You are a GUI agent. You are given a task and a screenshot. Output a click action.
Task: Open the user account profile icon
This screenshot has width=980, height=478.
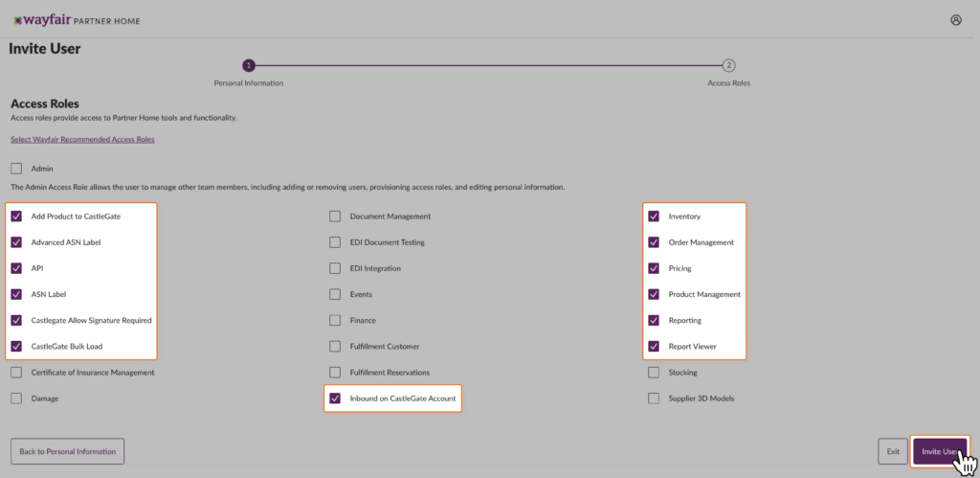(956, 20)
